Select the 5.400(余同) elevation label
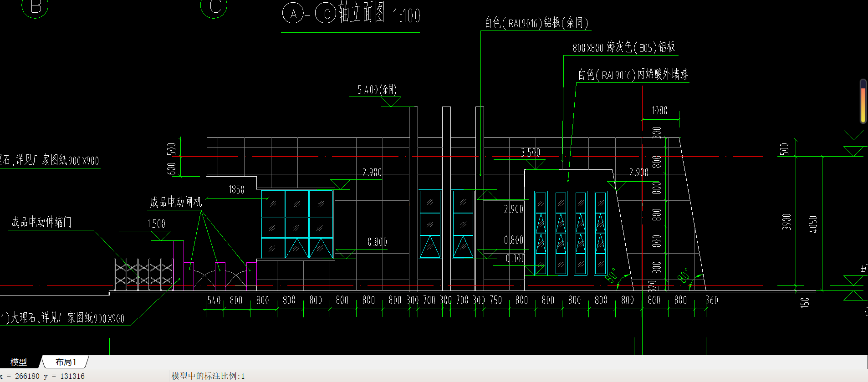 [377, 90]
